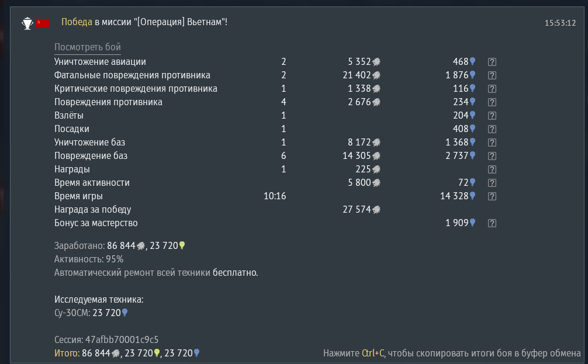This screenshot has height=364, width=588.
Task: Click the help icon for Уничтожение авиации
Action: (x=492, y=62)
